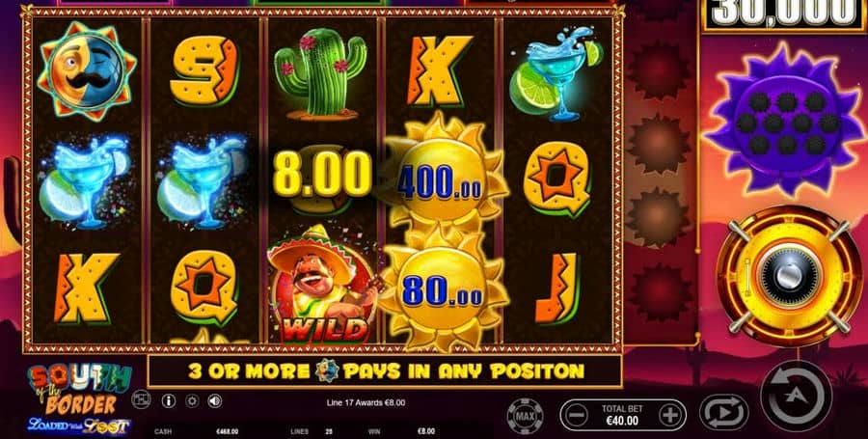Viewport: 868px width, 439px height.
Task: Open the settings gear icon
Action: tap(192, 400)
